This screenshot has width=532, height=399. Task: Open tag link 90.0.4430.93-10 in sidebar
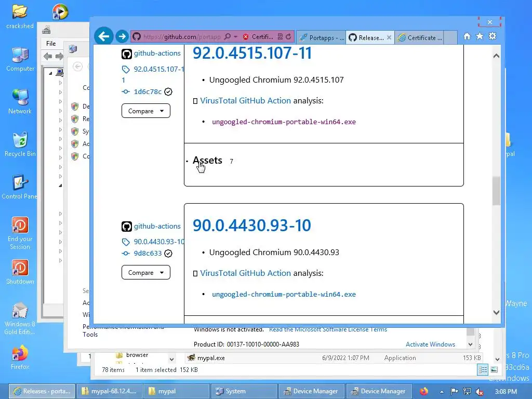(159, 242)
